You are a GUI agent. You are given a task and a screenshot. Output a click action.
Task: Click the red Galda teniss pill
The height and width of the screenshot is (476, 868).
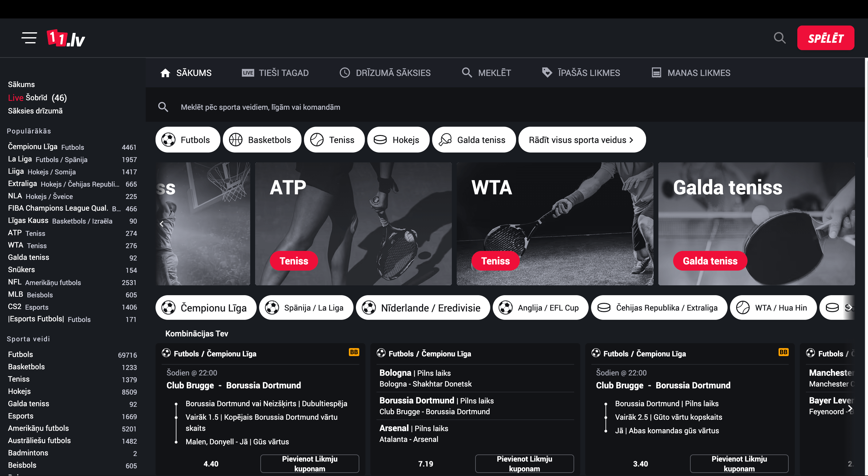coord(710,260)
